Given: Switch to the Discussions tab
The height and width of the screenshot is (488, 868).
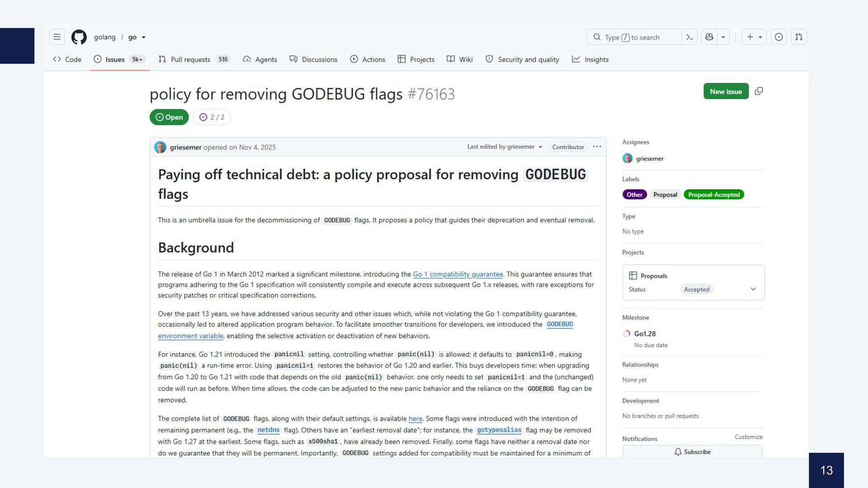Looking at the screenshot, I should coord(313,59).
